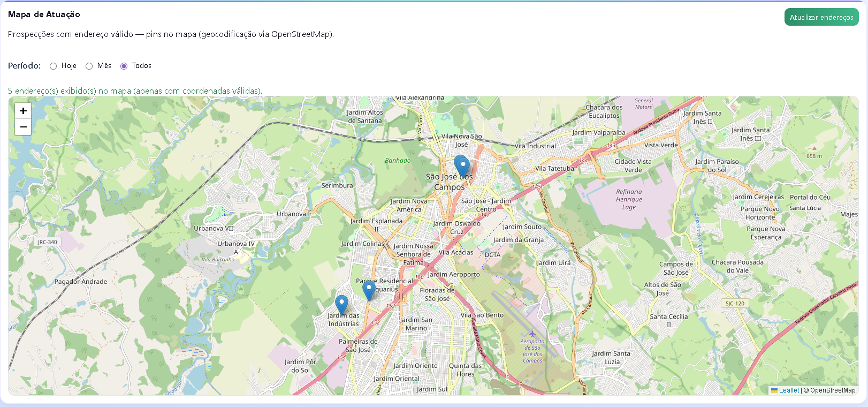The width and height of the screenshot is (868, 407).
Task: Select the Hoje period radio button
Action: (54, 66)
